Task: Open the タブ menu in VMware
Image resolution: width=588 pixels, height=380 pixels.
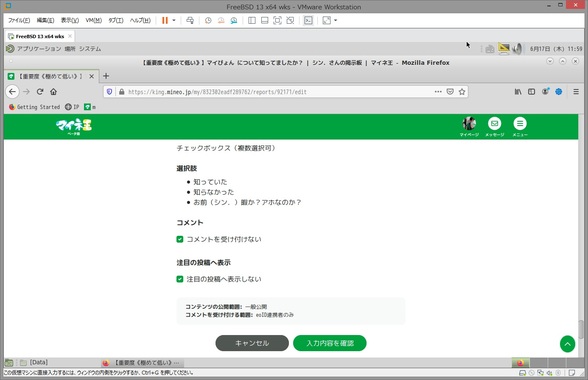Action: [116, 20]
